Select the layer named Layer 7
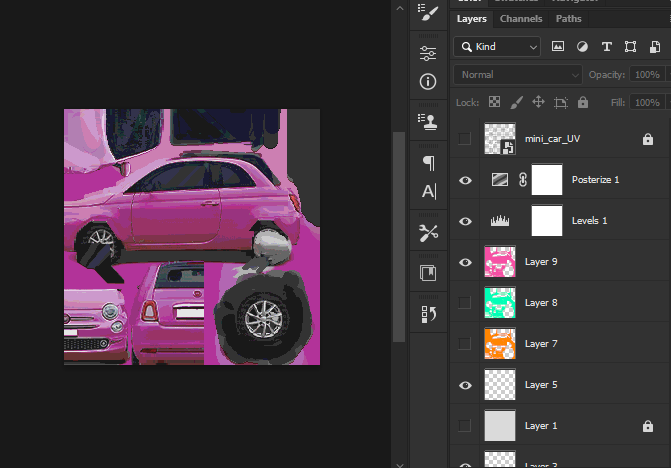Image resolution: width=671 pixels, height=468 pixels. (541, 344)
